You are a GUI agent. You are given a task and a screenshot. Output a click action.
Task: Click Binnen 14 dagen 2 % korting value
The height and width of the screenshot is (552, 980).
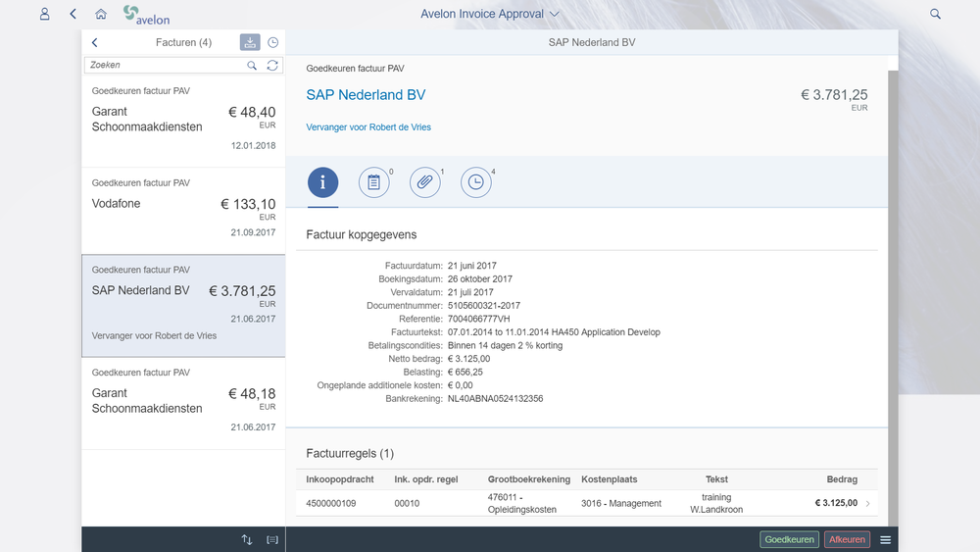click(x=505, y=345)
